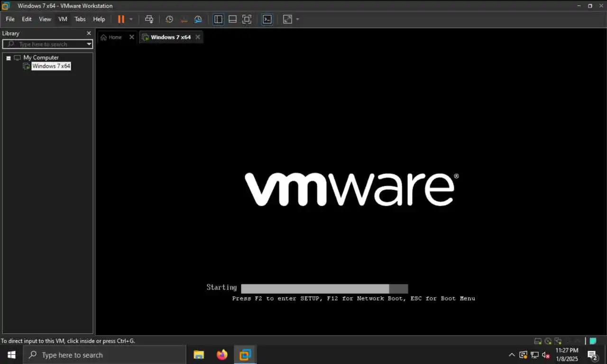
Task: Click the VMware app icon in title bar
Action: coord(6,6)
